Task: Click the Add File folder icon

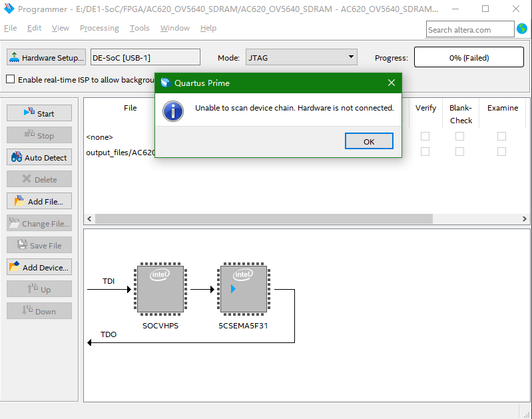Action: click(x=19, y=201)
